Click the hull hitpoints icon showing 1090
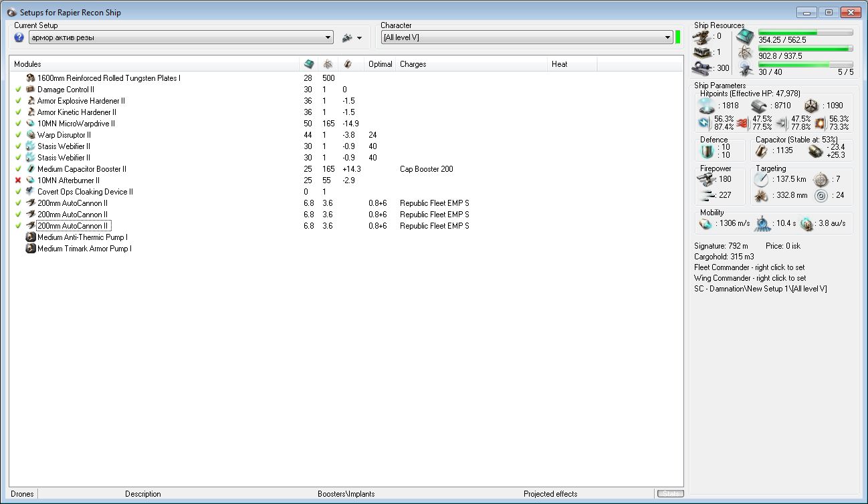This screenshot has height=504, width=868. point(810,106)
